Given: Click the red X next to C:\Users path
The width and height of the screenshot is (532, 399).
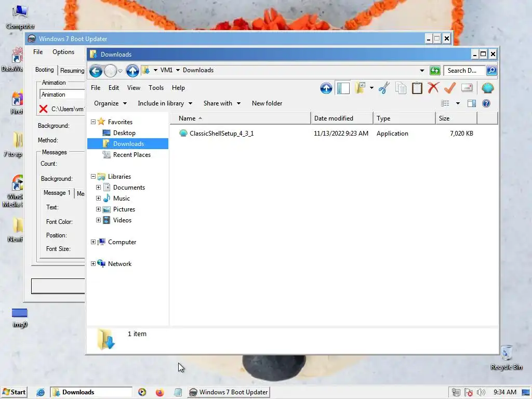Looking at the screenshot, I should (x=44, y=109).
